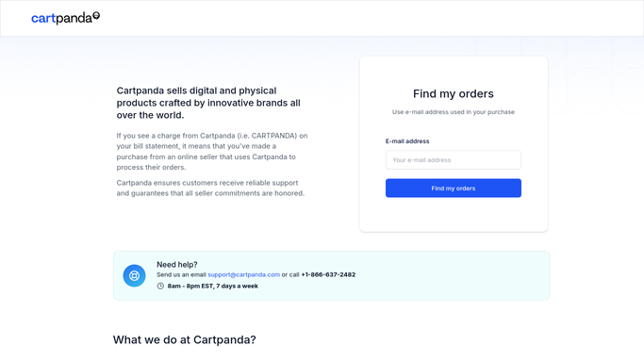Click the blue lifebuoy support icon
This screenshot has width=644, height=362.
pos(134,275)
